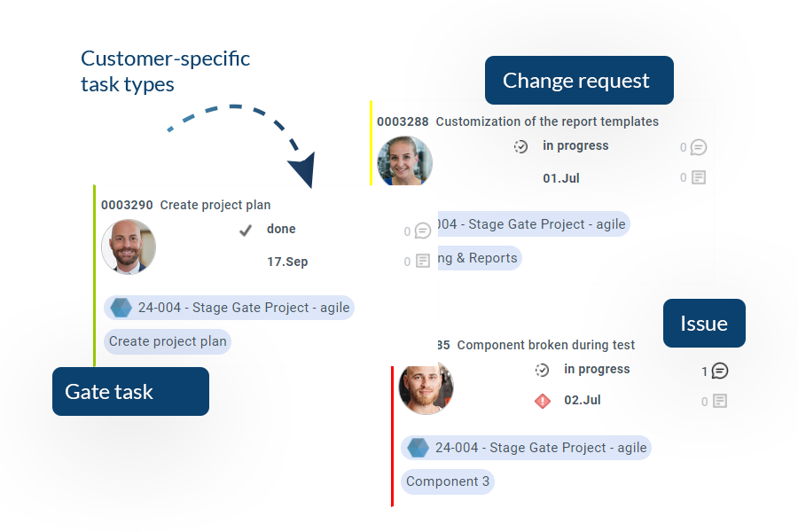The width and height of the screenshot is (798, 532).
Task: Open the notes icon on the Customization task
Action: 699,177
